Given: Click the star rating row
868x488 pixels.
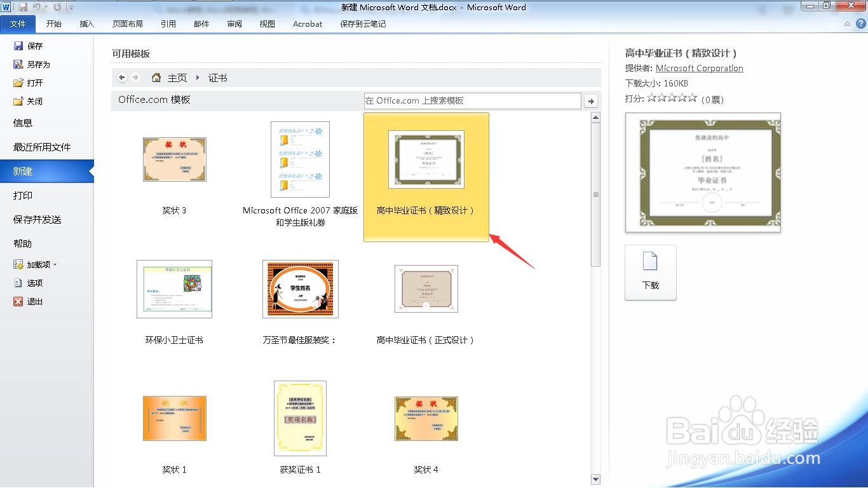Looking at the screenshot, I should (672, 98).
